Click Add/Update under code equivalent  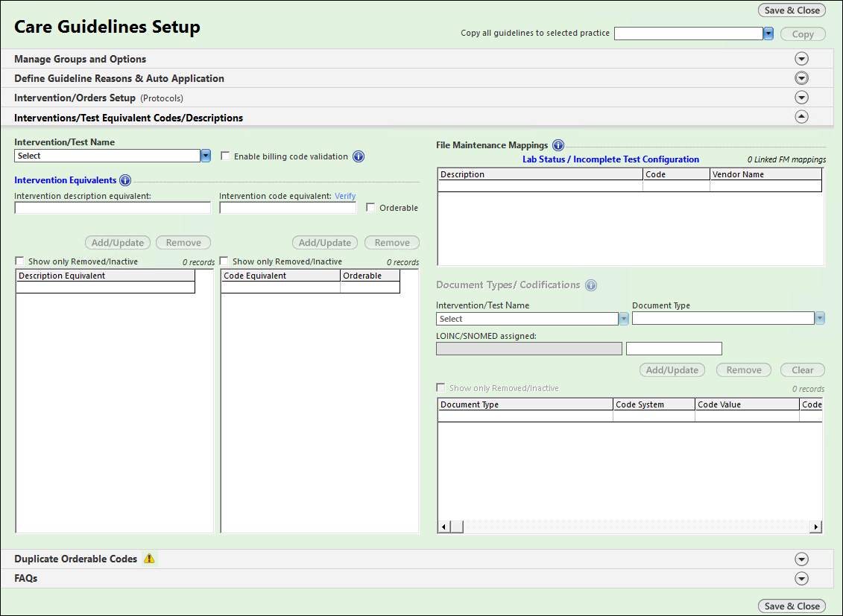coord(325,242)
